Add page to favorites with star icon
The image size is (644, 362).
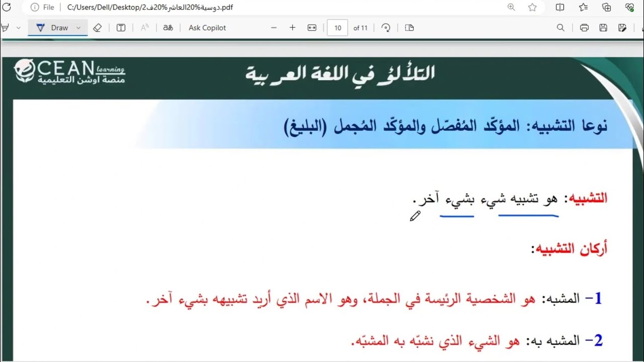(x=532, y=7)
